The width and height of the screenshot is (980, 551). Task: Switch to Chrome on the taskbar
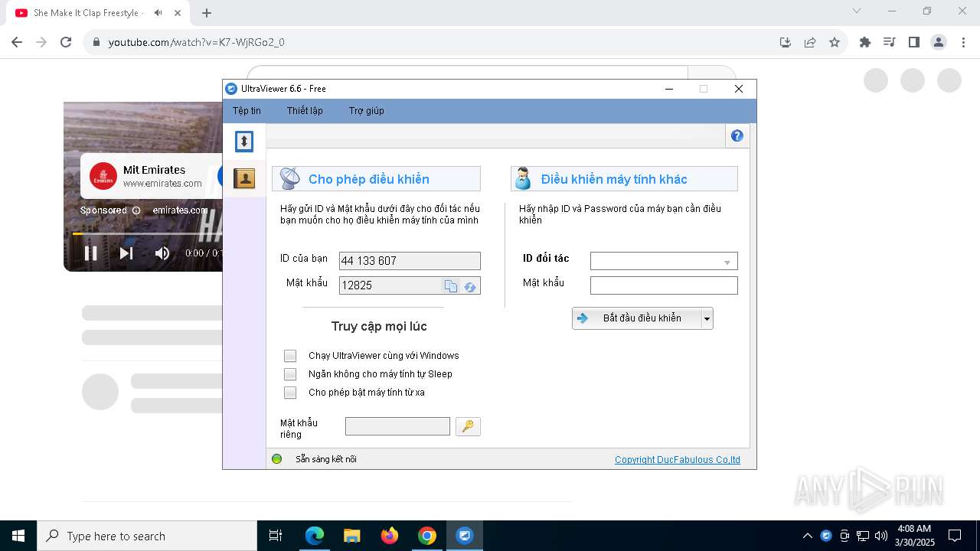click(x=427, y=536)
